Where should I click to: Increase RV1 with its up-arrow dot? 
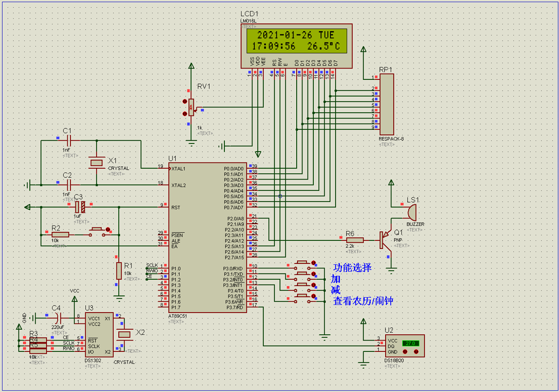click(185, 102)
